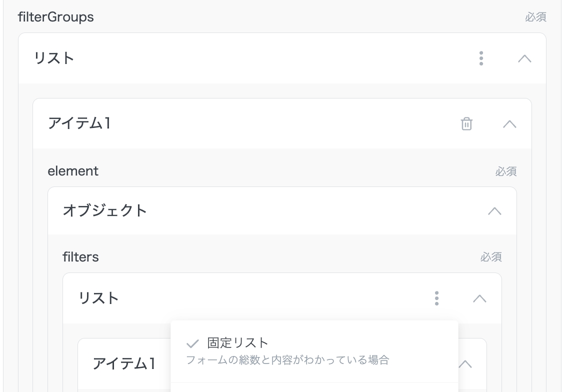
Task: Click the リスト title under filterGroups
Action: click(x=54, y=58)
